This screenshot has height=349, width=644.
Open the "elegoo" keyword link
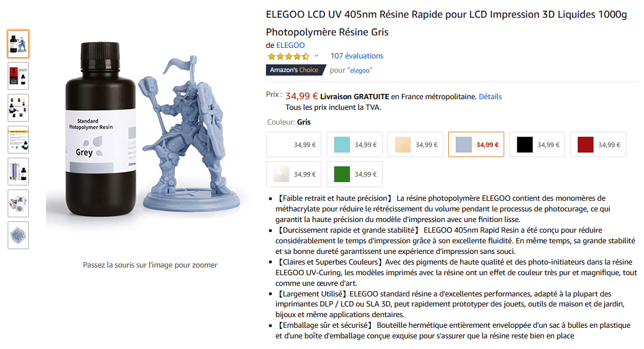tap(360, 70)
